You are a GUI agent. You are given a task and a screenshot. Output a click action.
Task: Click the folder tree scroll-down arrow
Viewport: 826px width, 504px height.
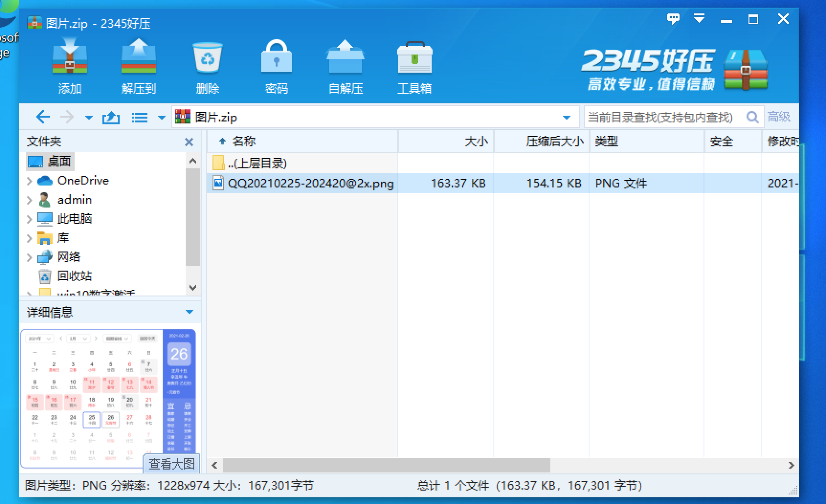[x=193, y=287]
